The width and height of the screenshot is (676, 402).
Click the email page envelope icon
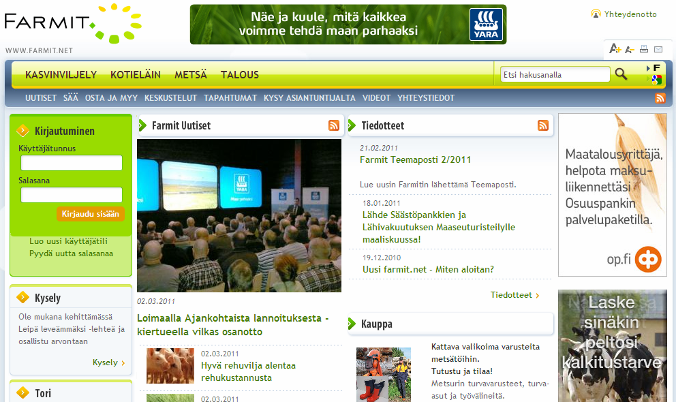[x=658, y=49]
